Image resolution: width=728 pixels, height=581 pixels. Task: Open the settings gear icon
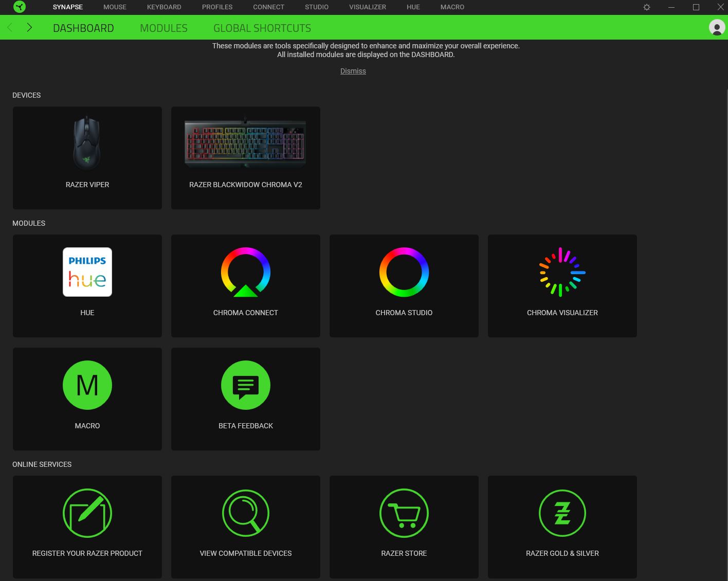(x=647, y=7)
